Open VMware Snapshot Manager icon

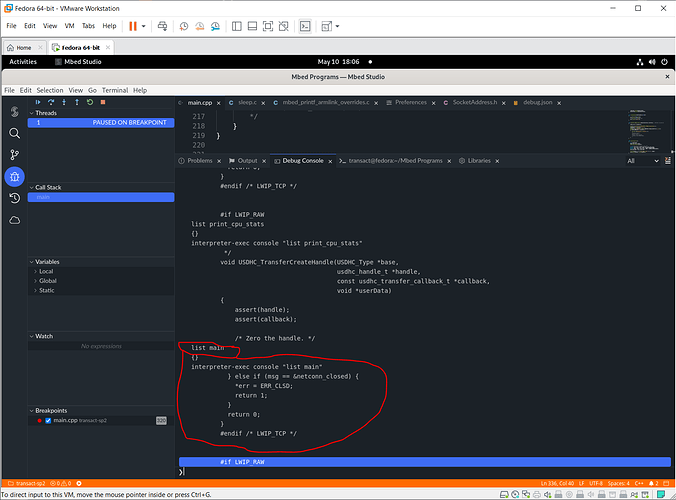click(215, 26)
